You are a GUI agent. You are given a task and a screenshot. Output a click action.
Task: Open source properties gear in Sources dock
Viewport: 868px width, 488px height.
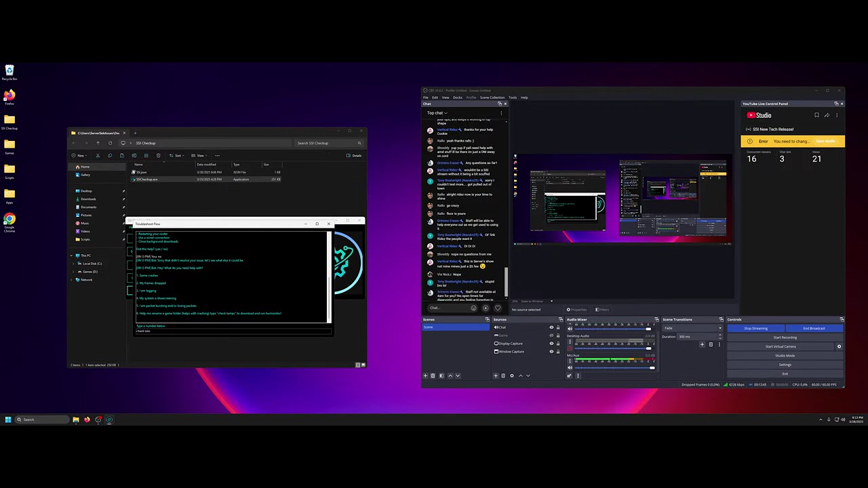click(x=512, y=375)
